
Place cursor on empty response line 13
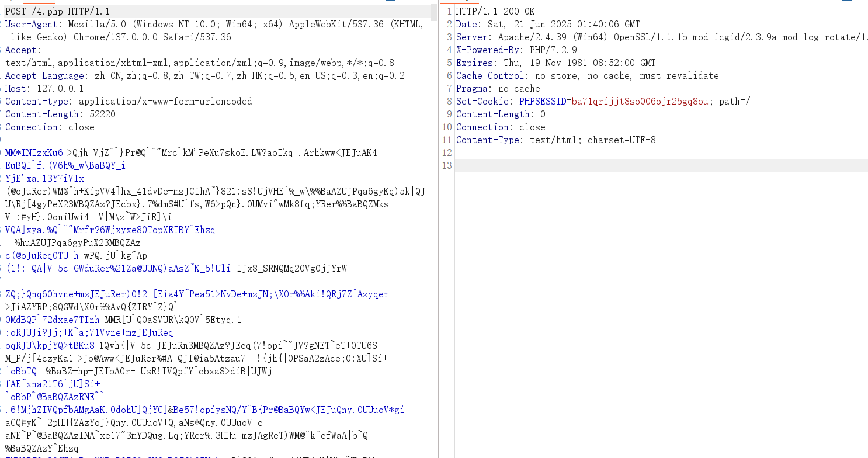point(643,166)
